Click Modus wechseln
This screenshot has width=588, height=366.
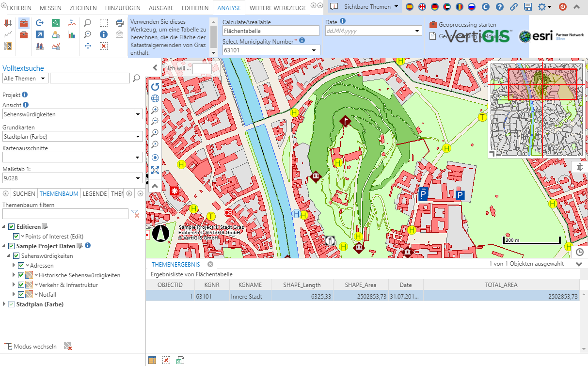coord(35,347)
